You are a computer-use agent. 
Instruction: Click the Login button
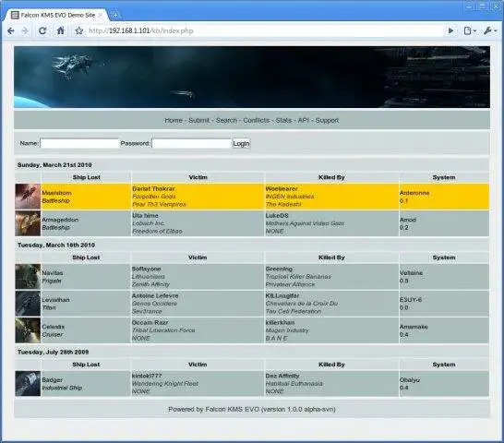241,143
